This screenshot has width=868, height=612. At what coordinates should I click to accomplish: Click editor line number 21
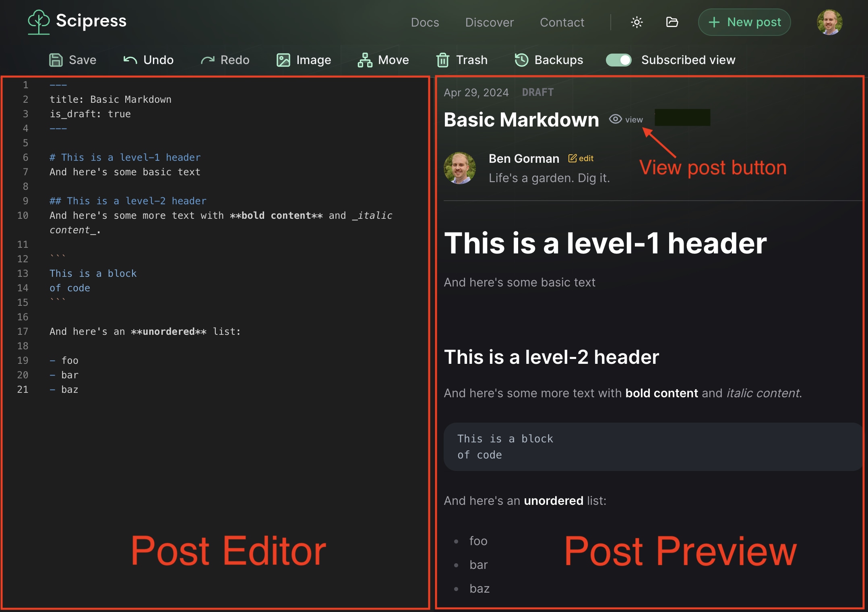23,390
